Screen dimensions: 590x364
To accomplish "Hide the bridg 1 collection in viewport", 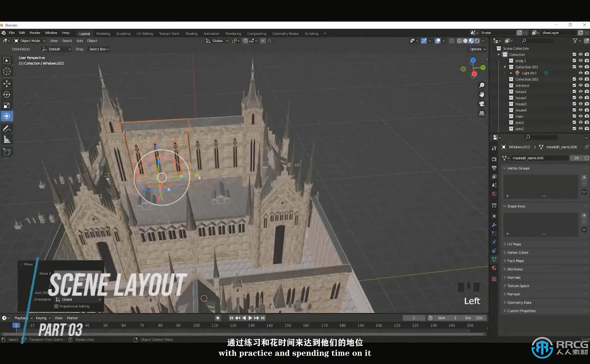I will pyautogui.click(x=580, y=60).
